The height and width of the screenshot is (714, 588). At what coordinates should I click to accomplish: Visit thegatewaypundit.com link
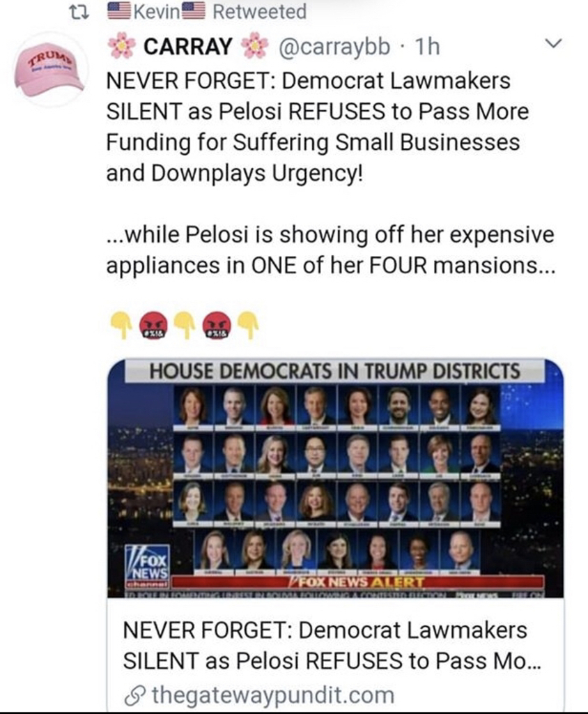pyautogui.click(x=272, y=695)
